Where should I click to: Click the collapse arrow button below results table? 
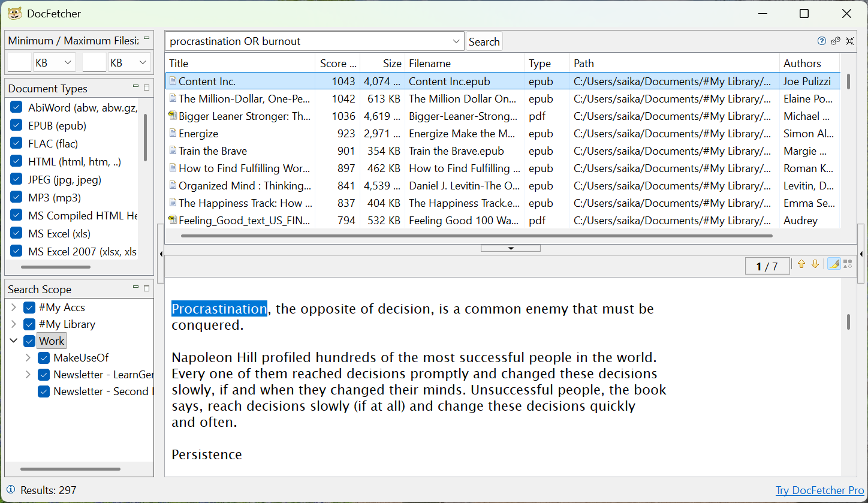(x=511, y=248)
